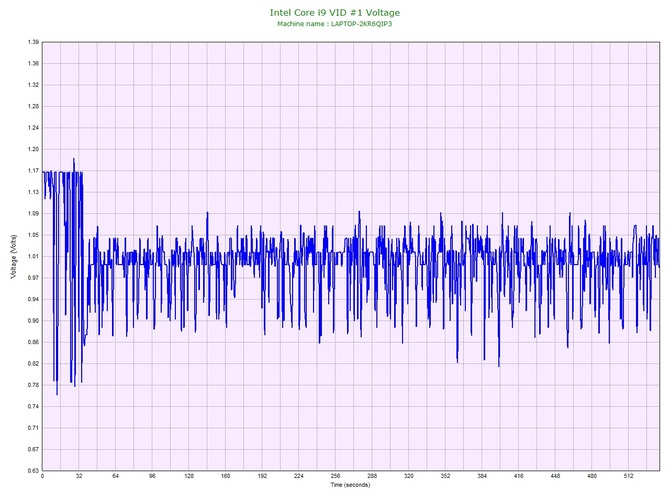The width and height of the screenshot is (670, 502).
Task: Click the 0.94 y-axis value
Action: click(33, 299)
